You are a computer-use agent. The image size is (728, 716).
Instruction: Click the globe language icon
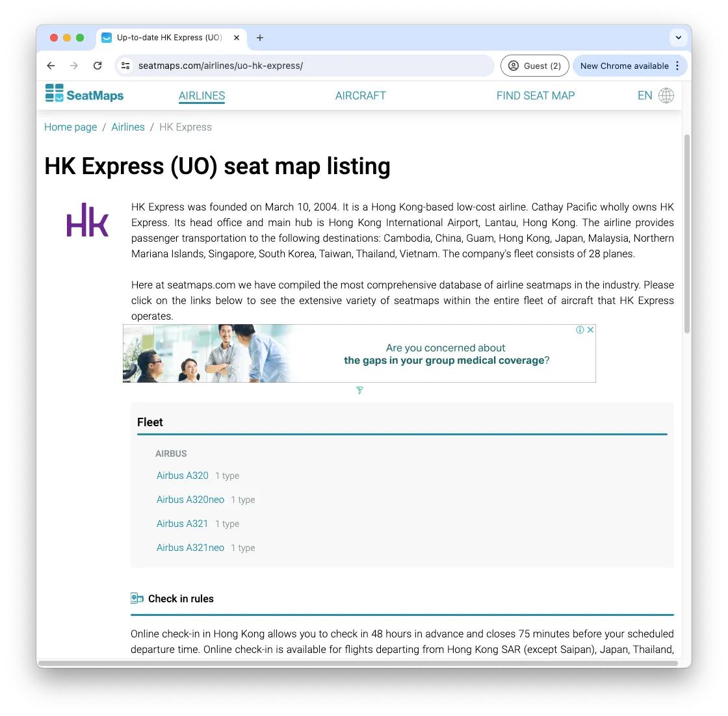point(666,96)
